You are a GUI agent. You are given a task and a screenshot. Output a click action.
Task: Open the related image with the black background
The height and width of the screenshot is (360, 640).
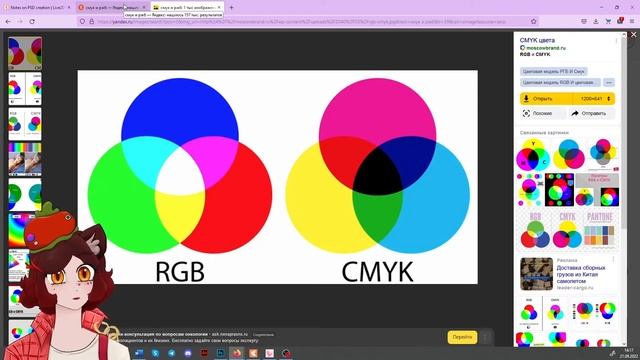[559, 190]
